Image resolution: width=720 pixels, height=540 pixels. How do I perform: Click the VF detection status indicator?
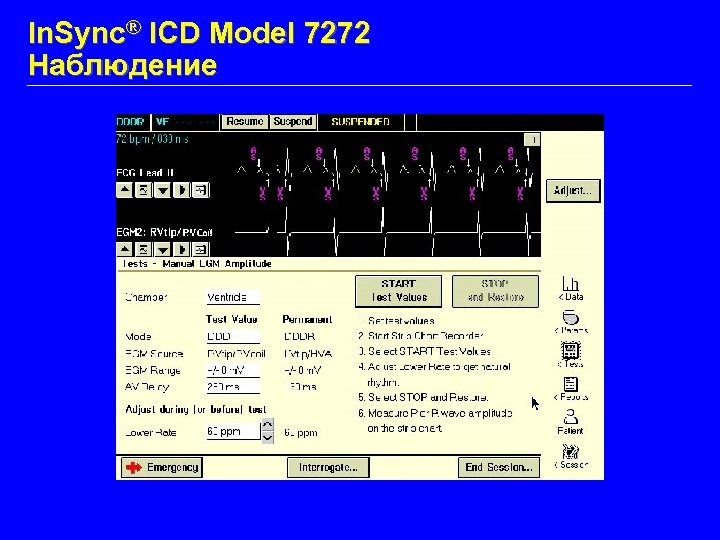[x=185, y=122]
